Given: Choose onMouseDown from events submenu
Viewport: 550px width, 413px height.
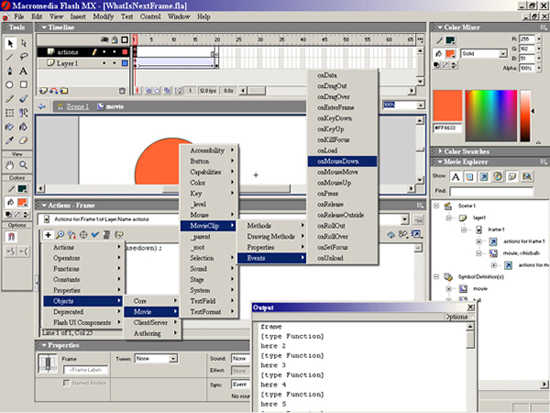Looking at the screenshot, I should click(342, 161).
